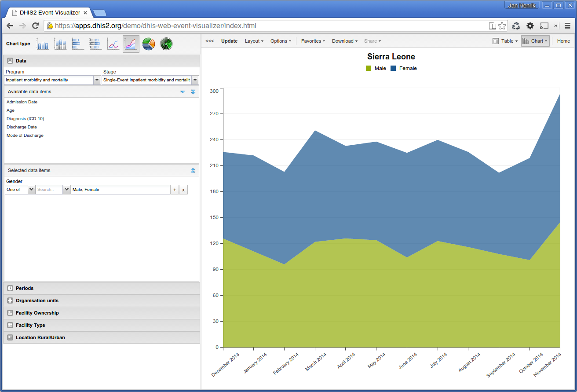The image size is (577, 392).
Task: Pick the pie chart type icon
Action: pyautogui.click(x=149, y=44)
